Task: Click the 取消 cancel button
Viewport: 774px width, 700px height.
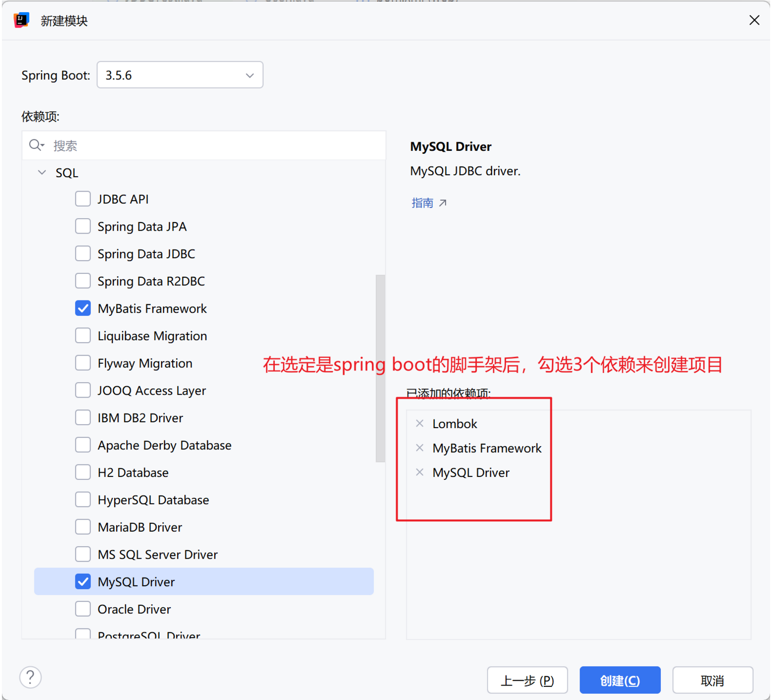Action: pyautogui.click(x=713, y=680)
